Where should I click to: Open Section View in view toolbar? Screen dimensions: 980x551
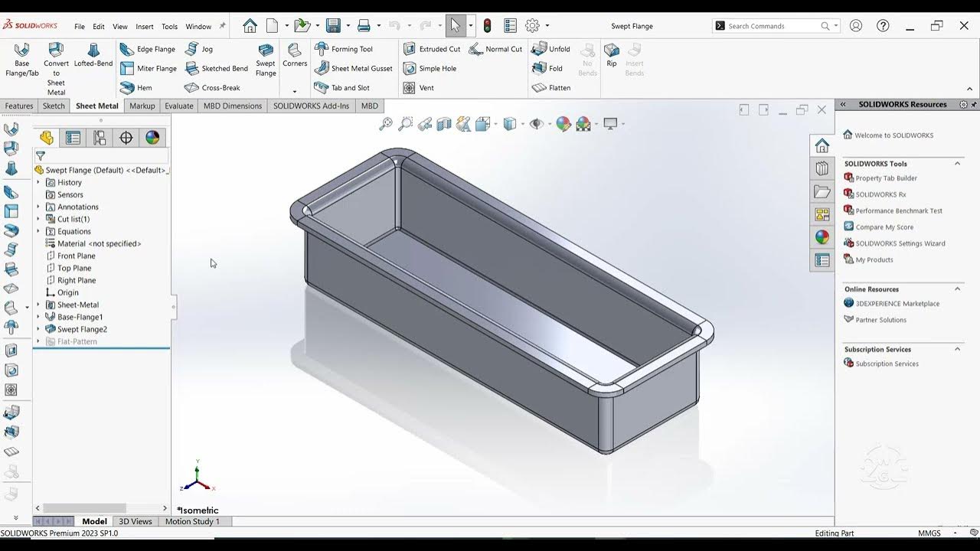(444, 124)
